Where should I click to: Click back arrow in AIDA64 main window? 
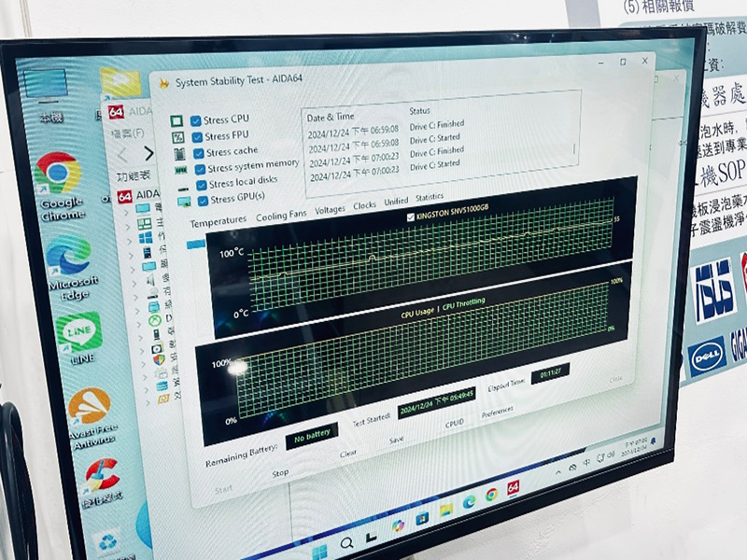(x=122, y=155)
